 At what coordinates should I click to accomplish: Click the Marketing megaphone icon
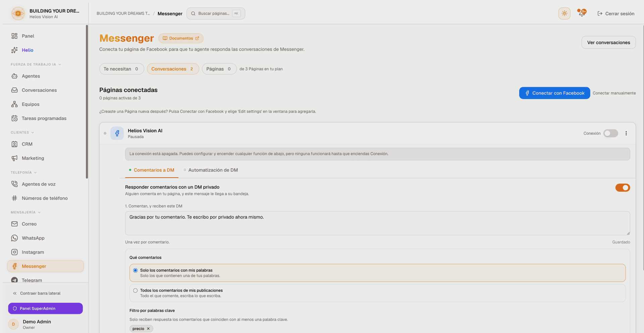point(14,158)
